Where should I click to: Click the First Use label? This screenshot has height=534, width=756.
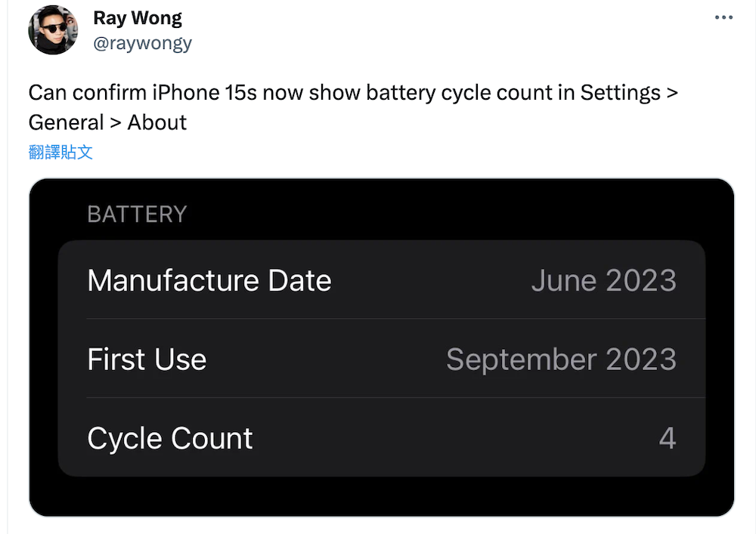(147, 360)
